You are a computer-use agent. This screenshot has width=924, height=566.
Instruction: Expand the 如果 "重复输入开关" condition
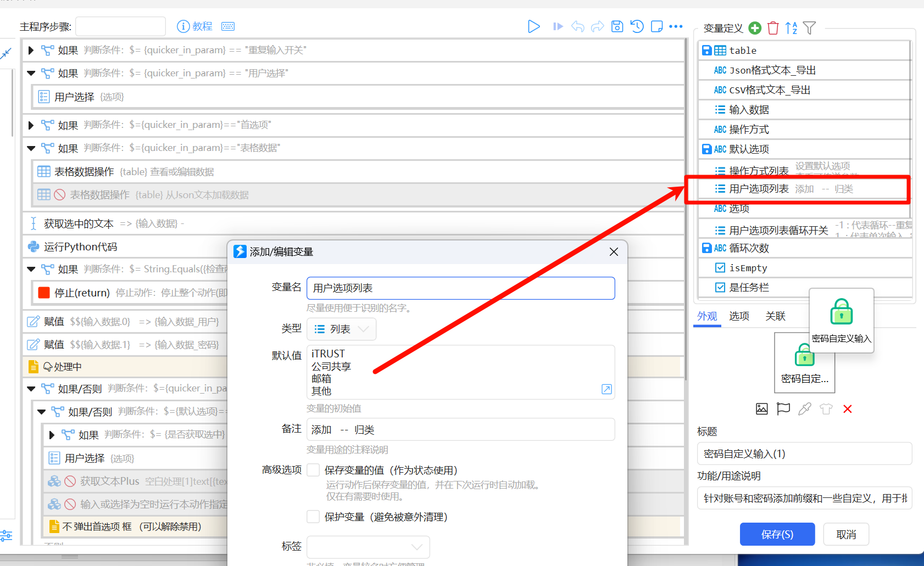click(x=31, y=50)
